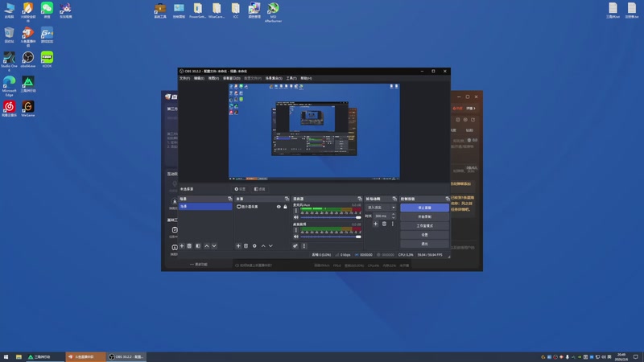Screen dimensions: 644x362
Task: Open the MSI Afterburner desktop shortcut
Action: (273, 12)
